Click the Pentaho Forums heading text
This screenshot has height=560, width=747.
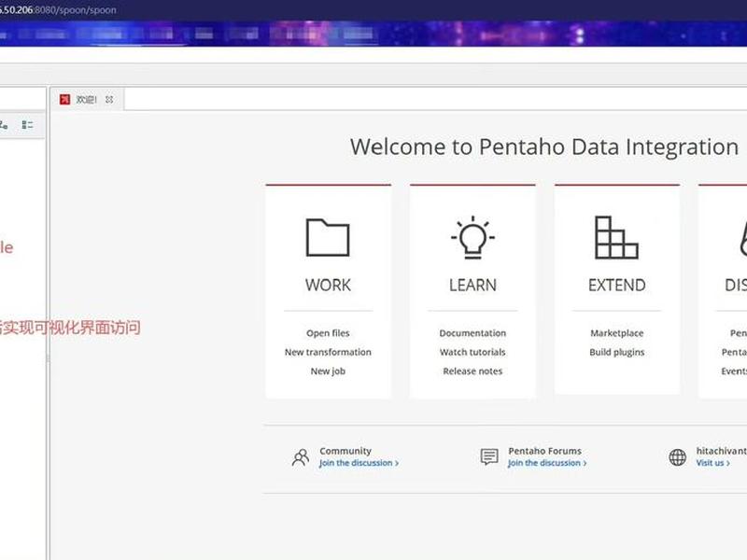(545, 451)
